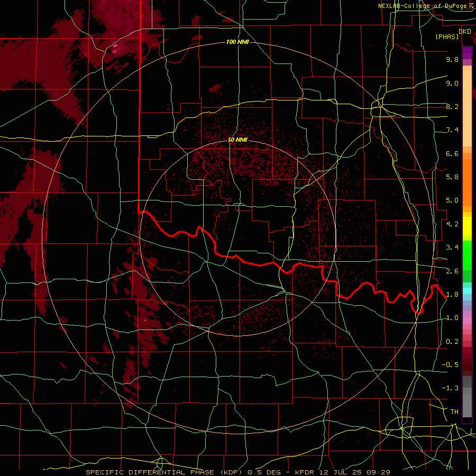This screenshot has width=476, height=476.
Task: Click the 100 NMI range ring label
Action: (237, 42)
